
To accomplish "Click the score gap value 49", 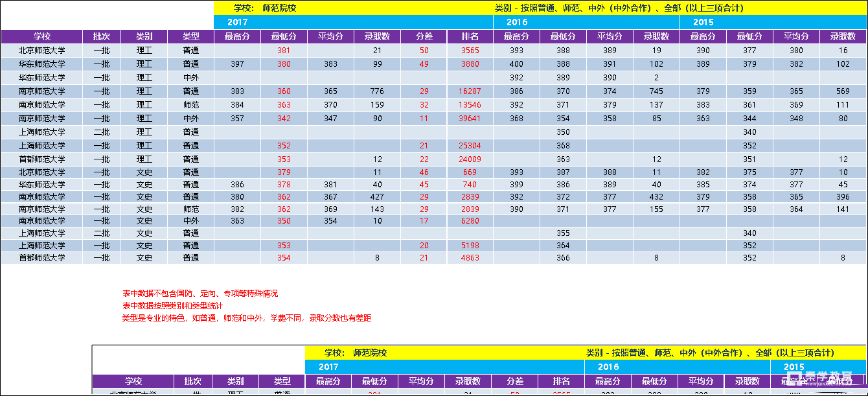I will [x=424, y=64].
